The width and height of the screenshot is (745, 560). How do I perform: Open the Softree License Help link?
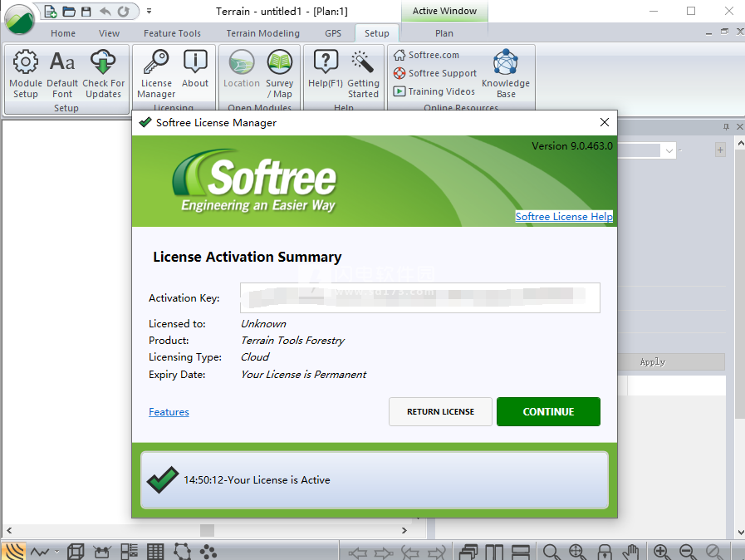[x=564, y=216]
